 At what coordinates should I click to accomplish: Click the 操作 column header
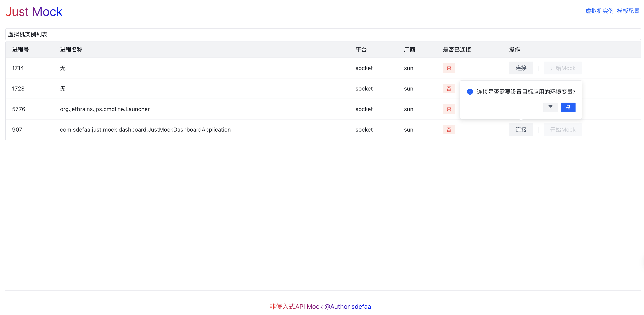(515, 49)
